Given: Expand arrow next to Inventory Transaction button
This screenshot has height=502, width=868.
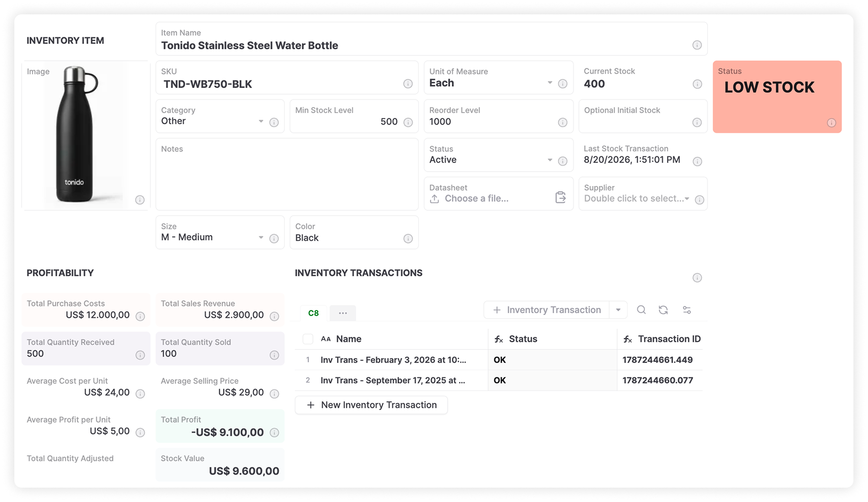Looking at the screenshot, I should 618,310.
